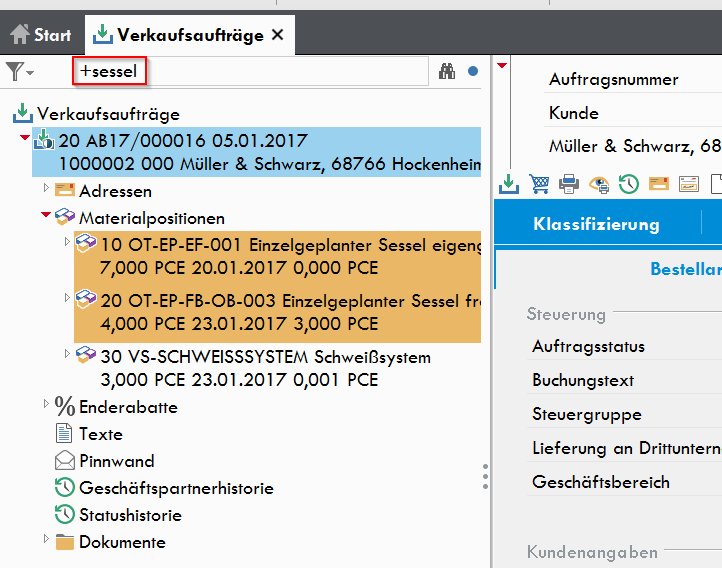Click the printer toolbar icon

pyautogui.click(x=569, y=184)
